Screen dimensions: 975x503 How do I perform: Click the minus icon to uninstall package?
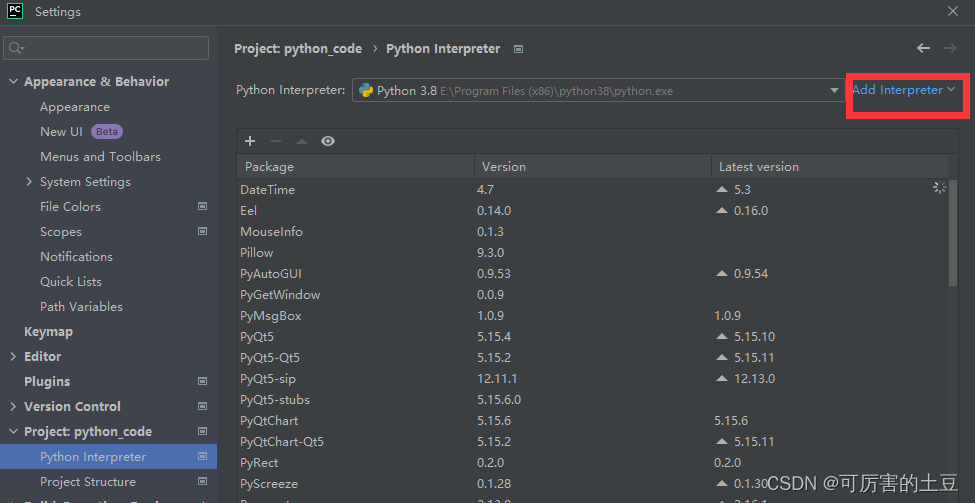[x=276, y=141]
